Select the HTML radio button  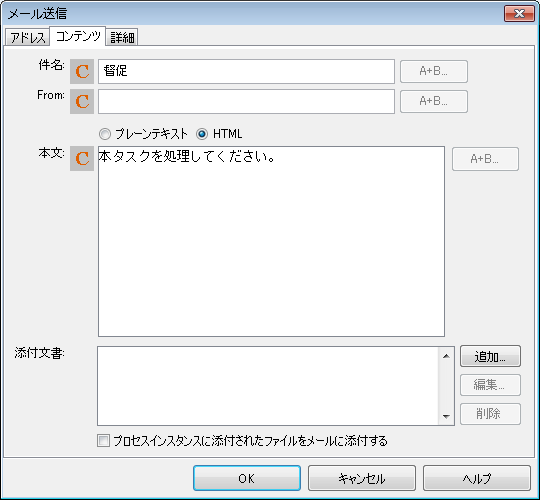pos(202,134)
